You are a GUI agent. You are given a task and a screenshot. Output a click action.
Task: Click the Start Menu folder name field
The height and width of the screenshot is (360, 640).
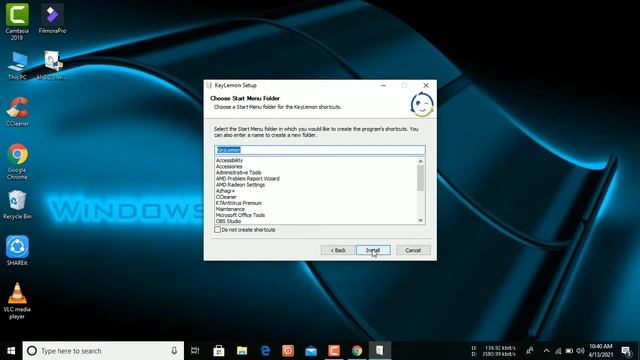tap(320, 150)
